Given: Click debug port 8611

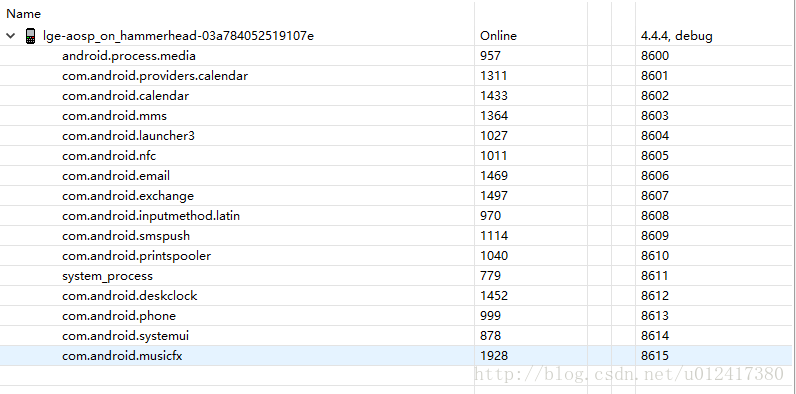Looking at the screenshot, I should pos(654,276).
